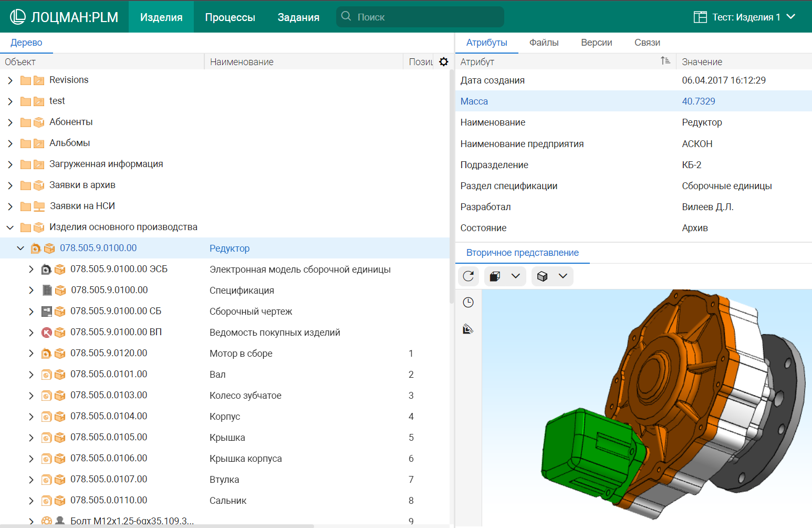This screenshot has height=528, width=812.
Task: Click the refresh 3D view button
Action: tap(469, 276)
